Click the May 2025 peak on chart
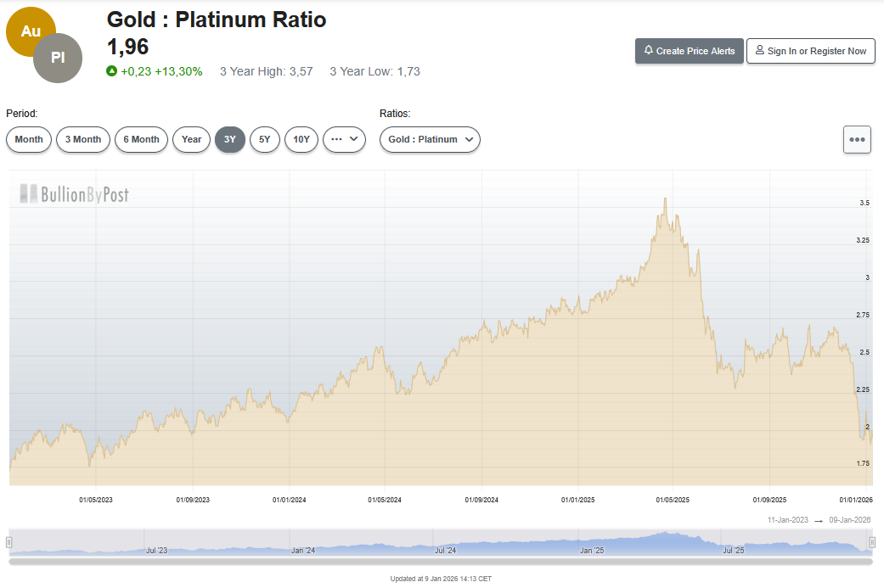Viewport: 884px width, 588px height. (665, 199)
